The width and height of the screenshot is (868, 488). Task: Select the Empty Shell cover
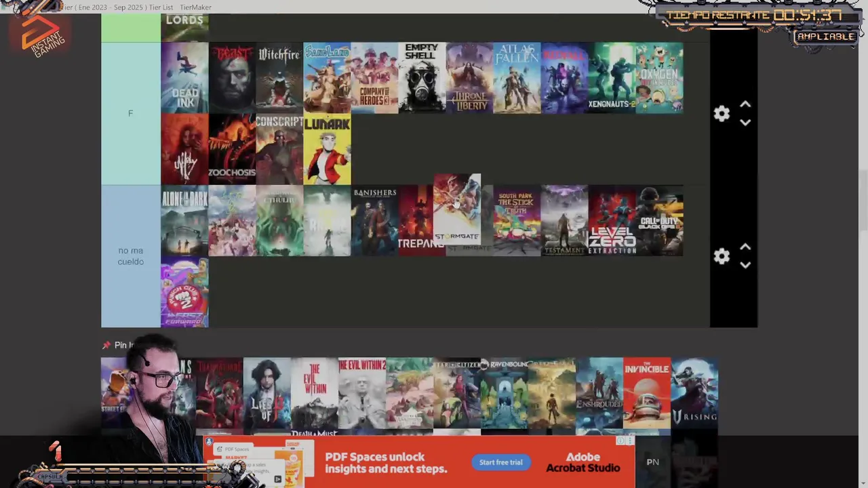pyautogui.click(x=422, y=78)
